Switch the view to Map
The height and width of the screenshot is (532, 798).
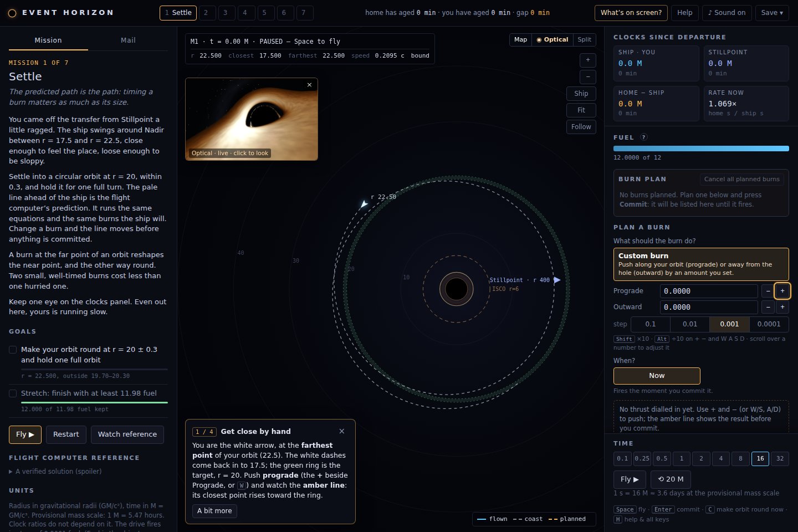coord(520,40)
